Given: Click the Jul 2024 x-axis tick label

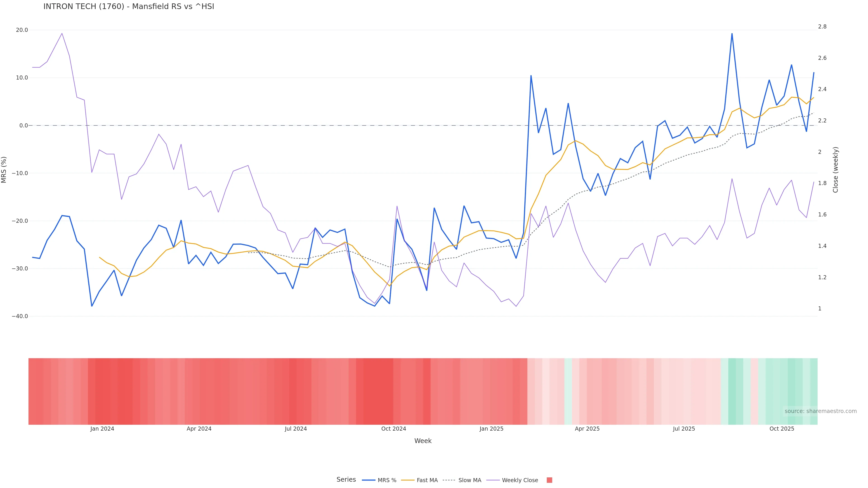Looking at the screenshot, I should (x=295, y=429).
